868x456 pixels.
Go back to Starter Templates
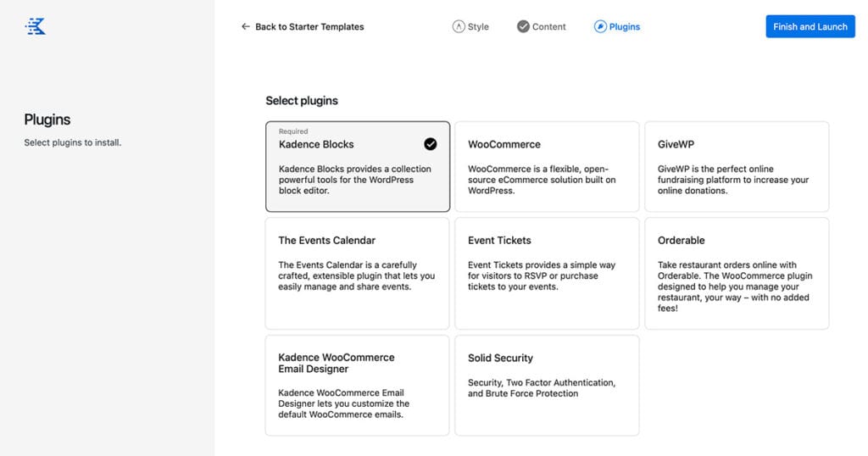pyautogui.click(x=303, y=26)
